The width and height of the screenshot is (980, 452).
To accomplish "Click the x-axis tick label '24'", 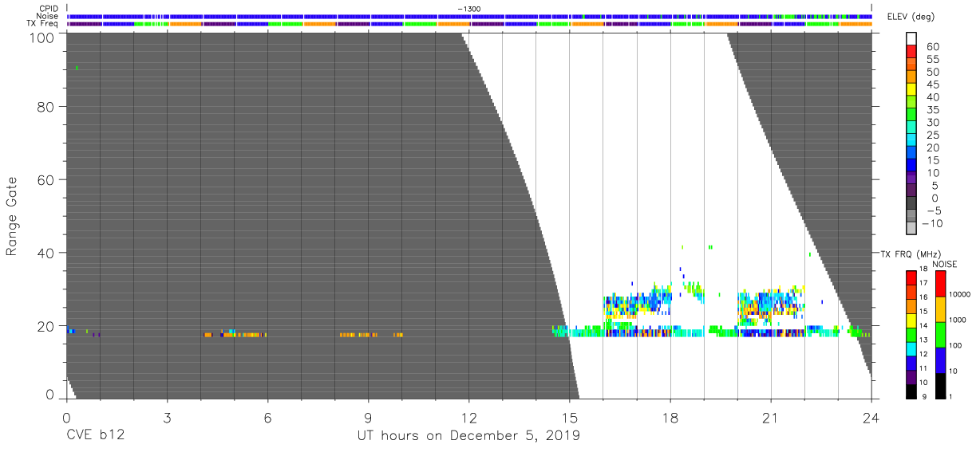I will click(x=871, y=418).
